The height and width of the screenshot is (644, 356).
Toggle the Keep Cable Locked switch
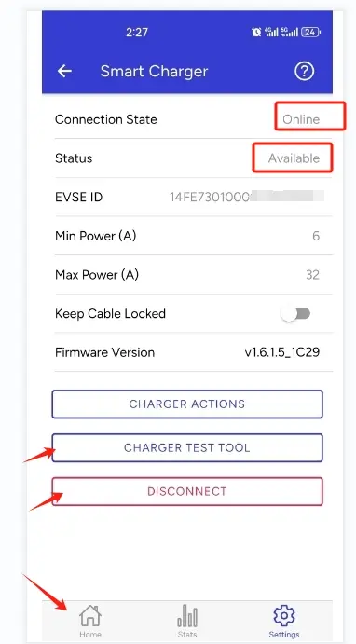295,314
